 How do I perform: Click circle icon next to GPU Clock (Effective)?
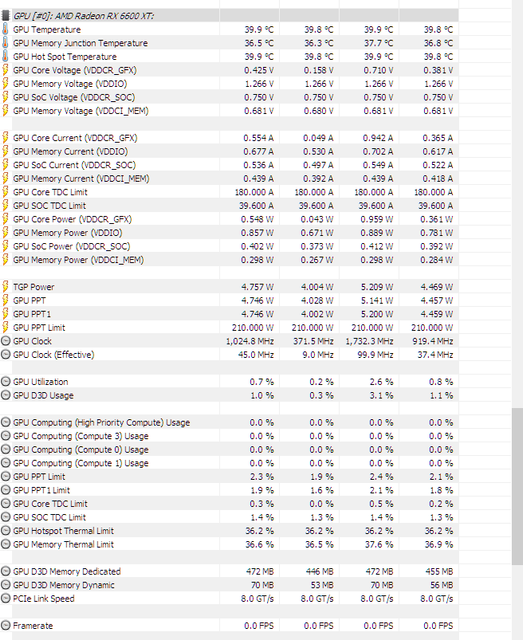[x=6, y=354]
